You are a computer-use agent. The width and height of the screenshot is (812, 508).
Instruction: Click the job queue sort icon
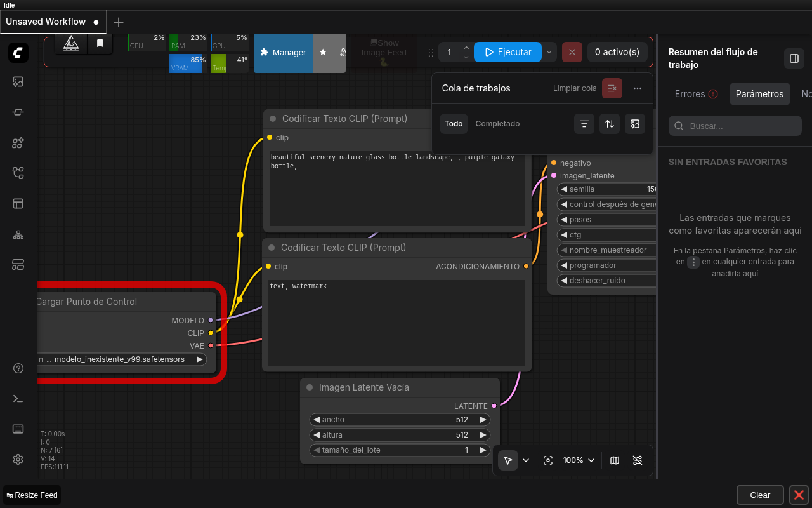click(610, 124)
